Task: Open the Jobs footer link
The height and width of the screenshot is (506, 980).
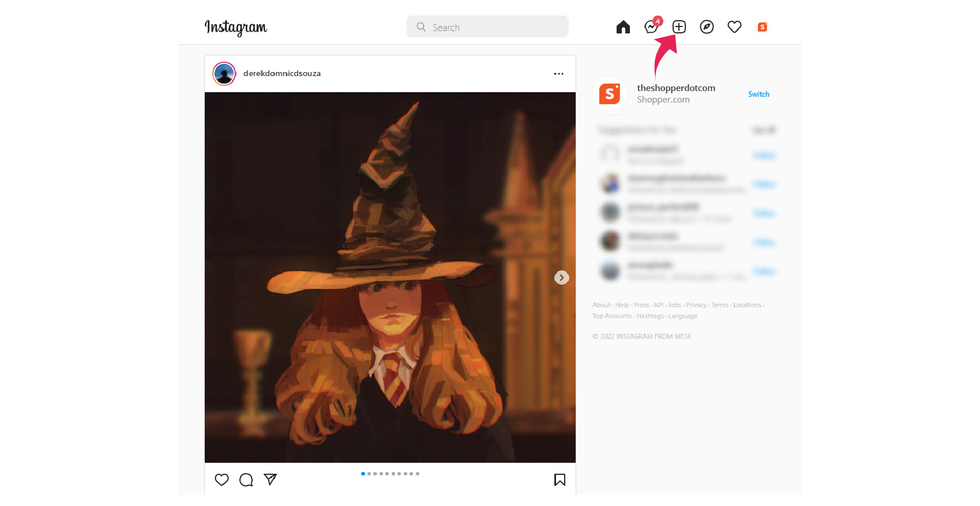Action: [675, 305]
